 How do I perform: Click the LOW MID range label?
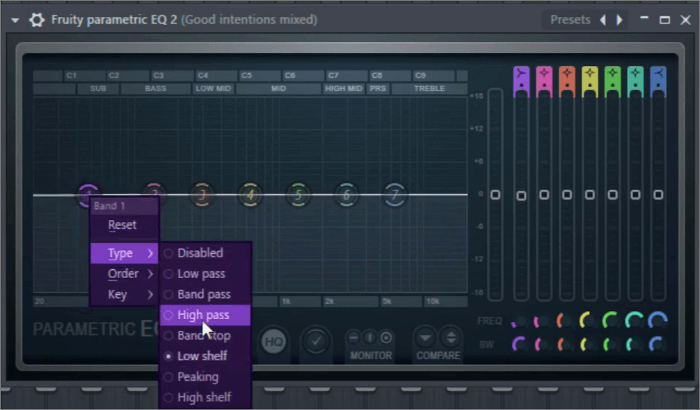tap(213, 88)
